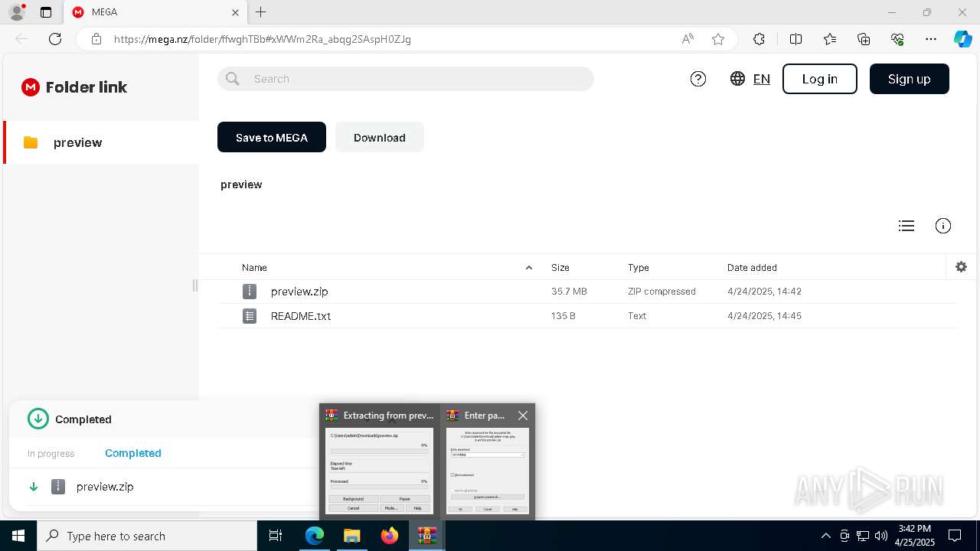
Task: Sort by Name column arrow
Action: coord(529,268)
